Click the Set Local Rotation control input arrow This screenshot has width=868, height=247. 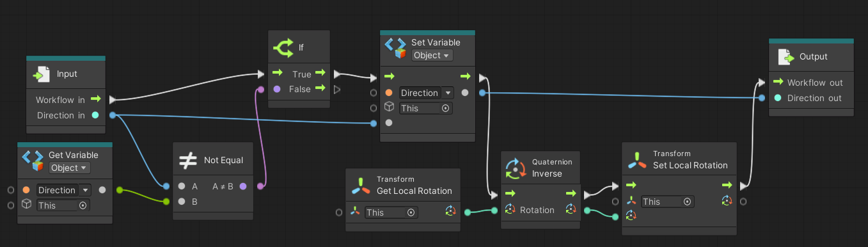tap(632, 185)
